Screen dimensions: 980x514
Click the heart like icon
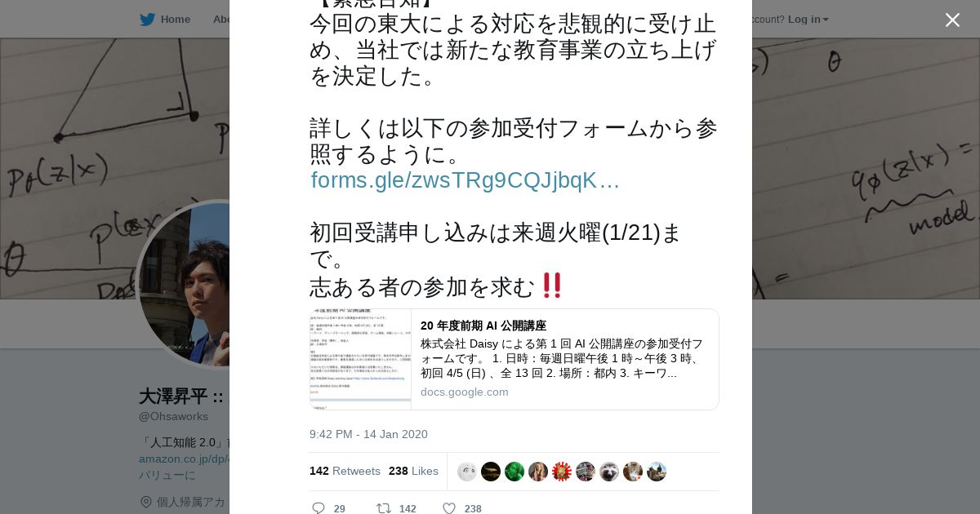448,508
